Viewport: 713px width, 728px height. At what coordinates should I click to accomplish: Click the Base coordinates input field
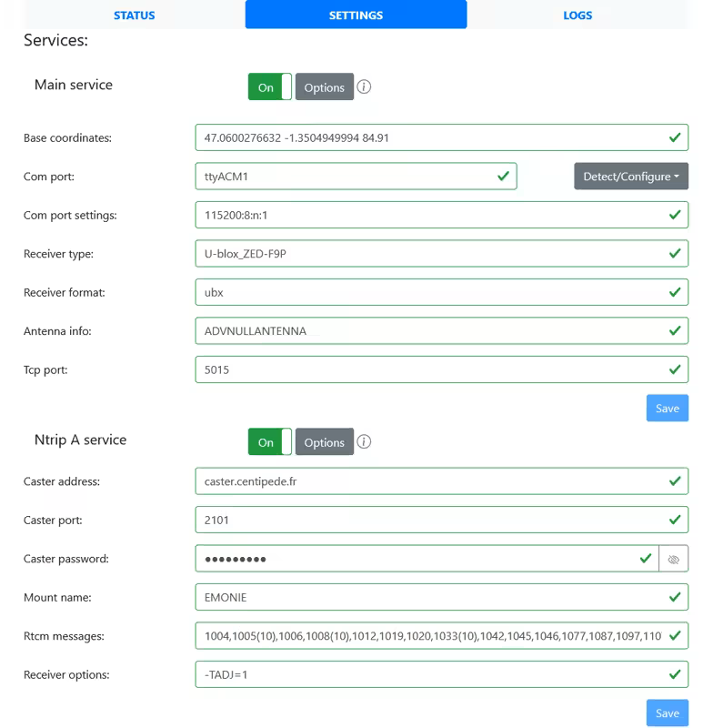tap(427, 138)
